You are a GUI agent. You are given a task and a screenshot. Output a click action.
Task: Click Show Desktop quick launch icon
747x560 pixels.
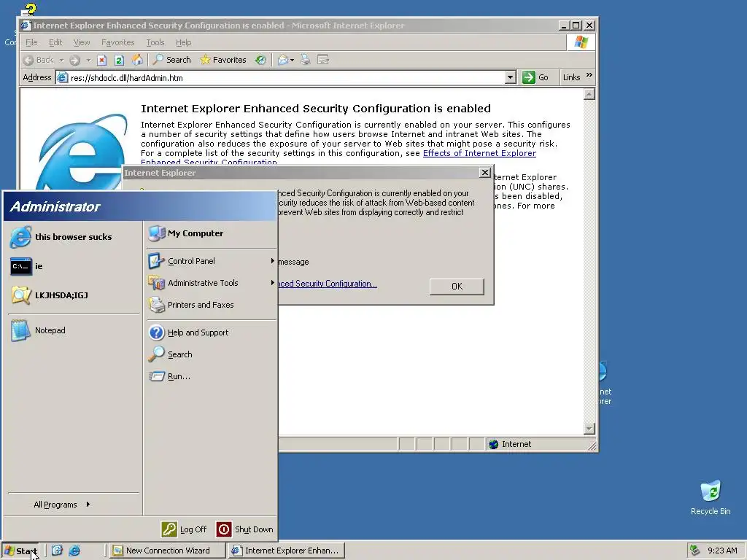(x=57, y=551)
